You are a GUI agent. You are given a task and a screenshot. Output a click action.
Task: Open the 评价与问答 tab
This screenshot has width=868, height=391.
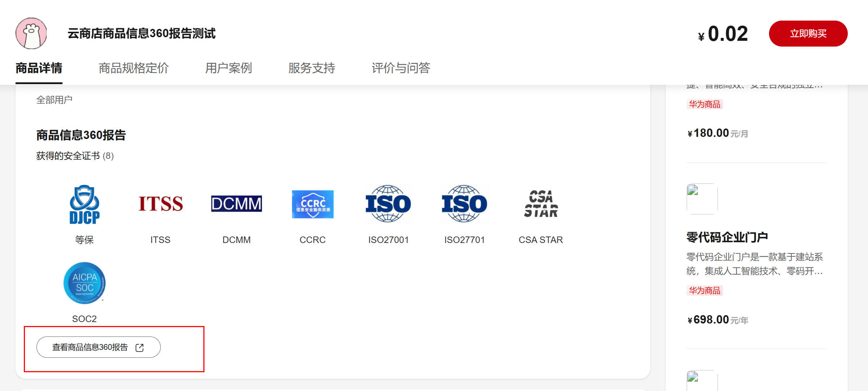(x=401, y=68)
